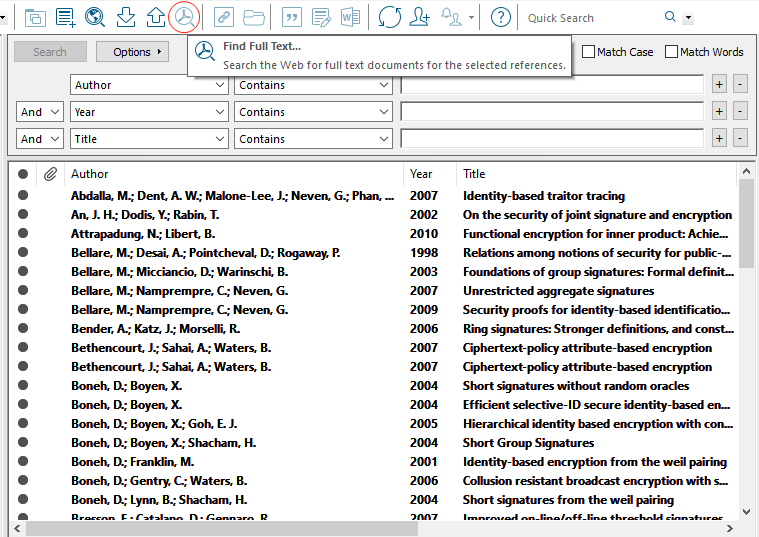Select 'Unrestricted aggregate signatures' reference
The image size is (759, 537).
(x=374, y=291)
